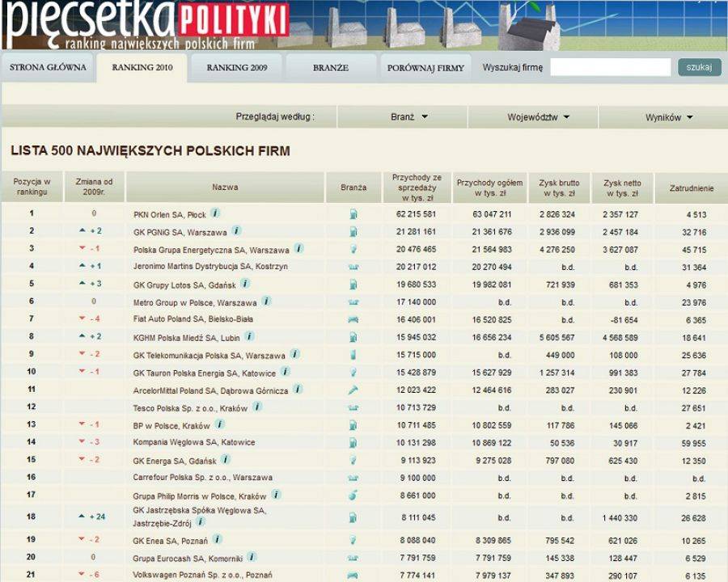This screenshot has width=728, height=582.
Task: Open info icon for GK Energa SA
Action: [x=226, y=459]
